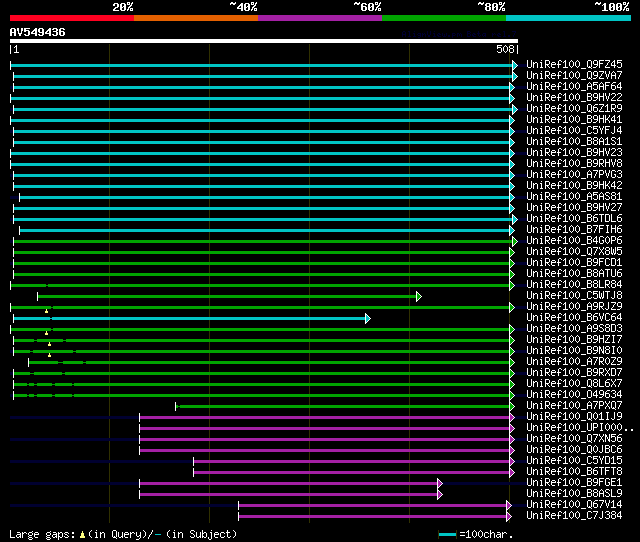Click the UniRef100_B9HK42 label
The height and width of the screenshot is (542, 640).
tap(574, 186)
